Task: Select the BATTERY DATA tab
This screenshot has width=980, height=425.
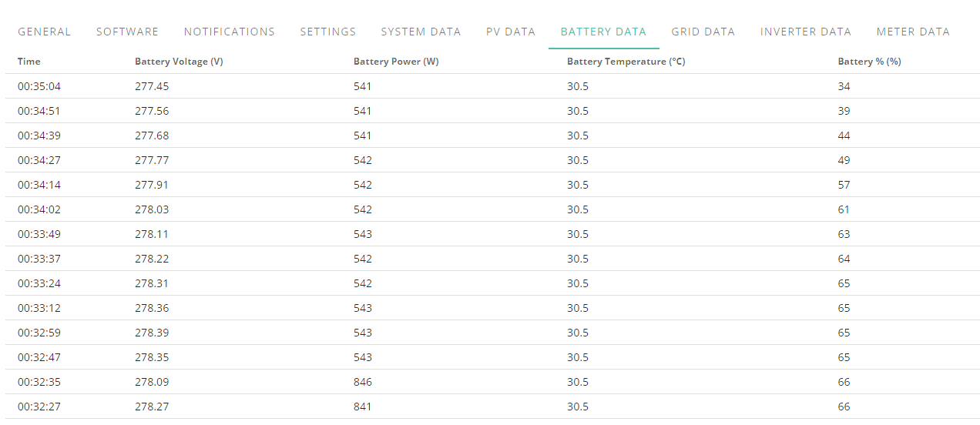Action: click(603, 32)
